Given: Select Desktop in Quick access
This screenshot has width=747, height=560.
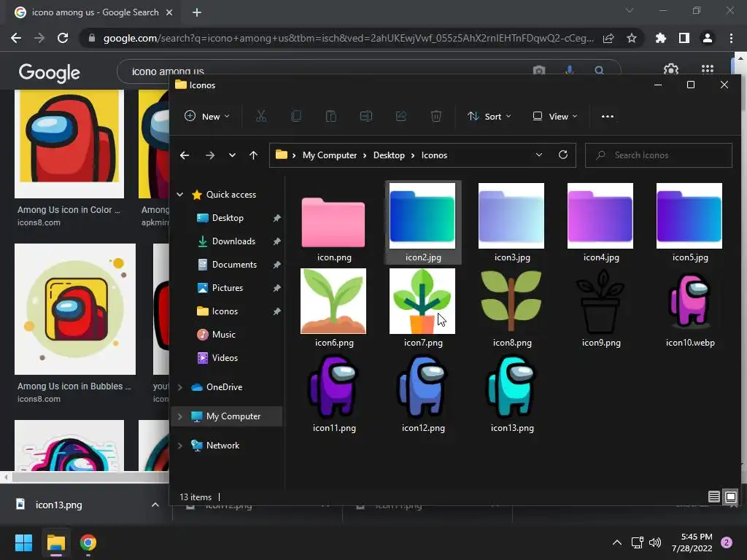Looking at the screenshot, I should 228,217.
